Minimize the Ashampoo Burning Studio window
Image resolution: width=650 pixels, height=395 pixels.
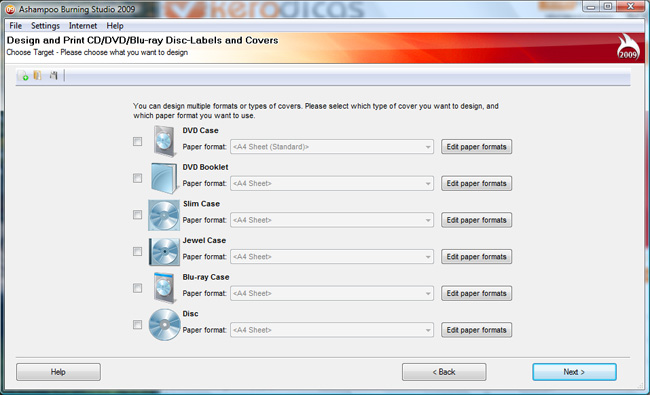[x=591, y=7]
